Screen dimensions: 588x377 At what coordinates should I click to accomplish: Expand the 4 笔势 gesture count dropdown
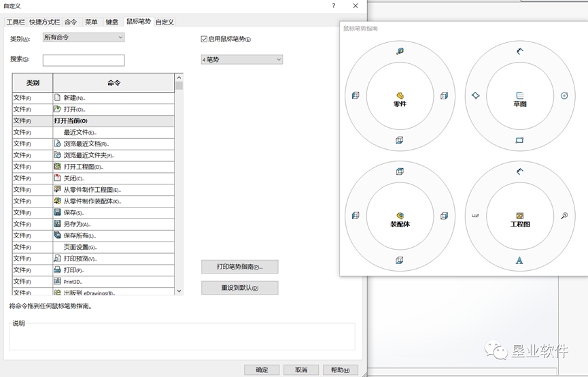click(x=241, y=60)
